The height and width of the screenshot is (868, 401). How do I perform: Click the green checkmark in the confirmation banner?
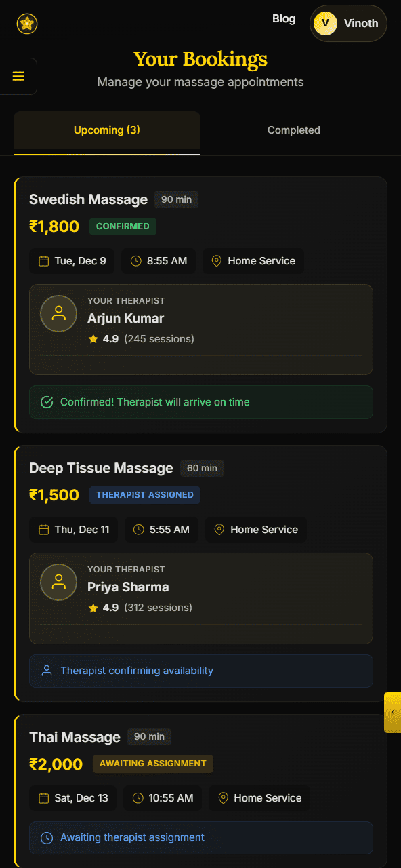(x=47, y=402)
